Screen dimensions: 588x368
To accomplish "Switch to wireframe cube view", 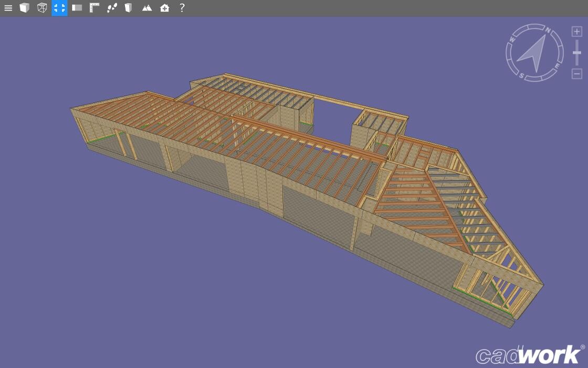I will [x=42, y=8].
